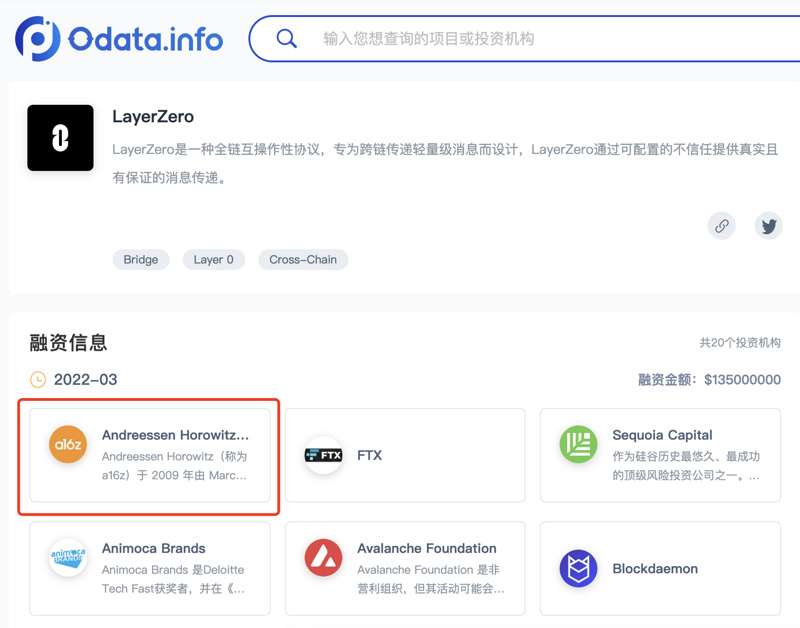Screen dimensions: 800x628
Task: Click the Odata.info logo
Action: [118, 38]
